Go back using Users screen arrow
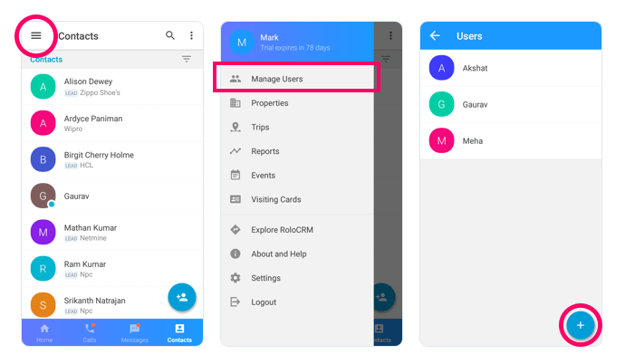 (x=435, y=36)
